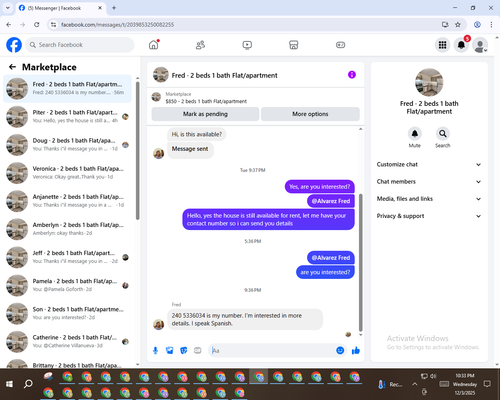The height and width of the screenshot is (400, 500).
Task: Open the Windows notification center
Action: 487,384
